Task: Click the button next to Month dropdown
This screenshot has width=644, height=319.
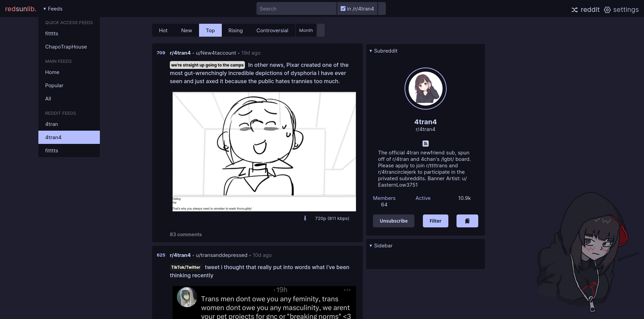Action: [x=321, y=30]
